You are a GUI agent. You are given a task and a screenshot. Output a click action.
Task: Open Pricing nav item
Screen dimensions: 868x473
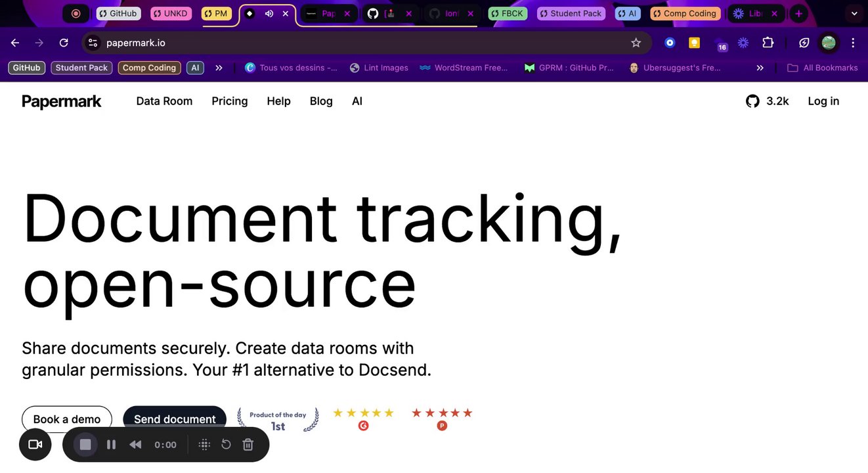point(230,101)
